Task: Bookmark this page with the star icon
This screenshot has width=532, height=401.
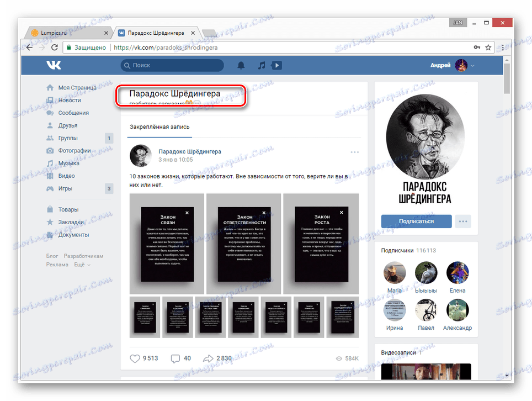Action: (488, 47)
